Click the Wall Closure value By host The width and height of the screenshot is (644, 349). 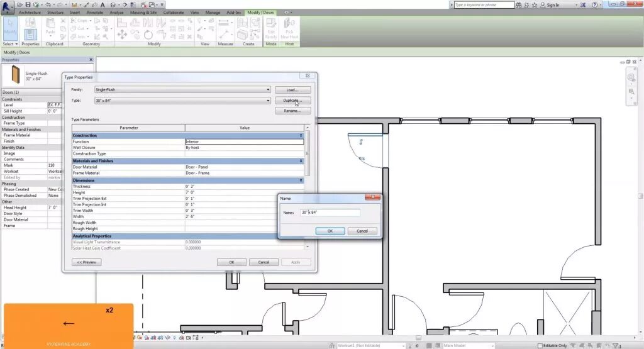[x=245, y=147]
